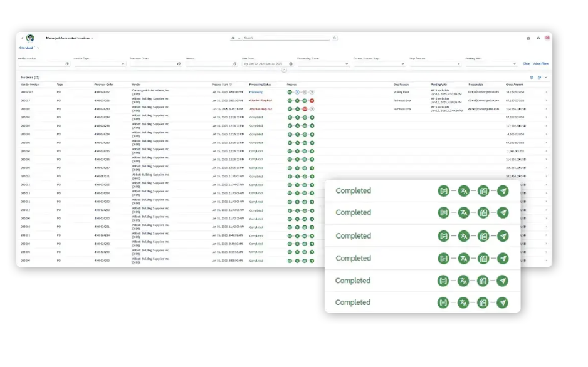Click the Vendor Invoice column header
The image size is (588, 367).
click(30, 85)
